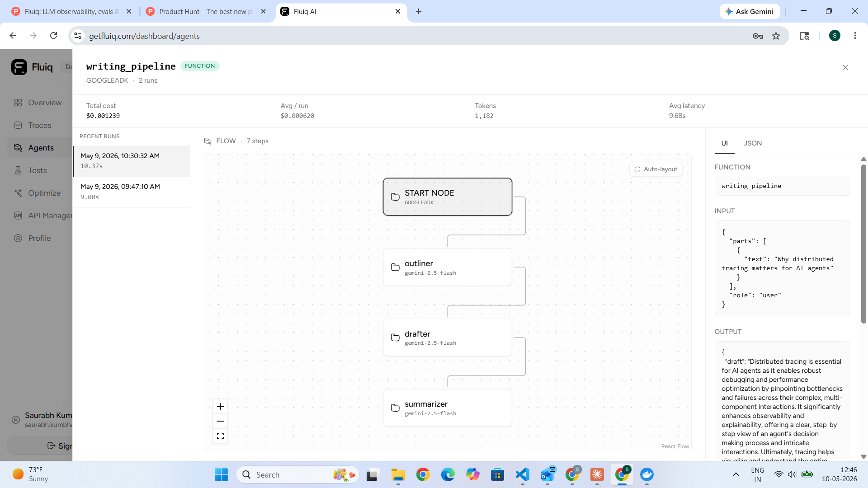Click the scrollbar thumb in details panel
The image size is (868, 488).
point(863,244)
